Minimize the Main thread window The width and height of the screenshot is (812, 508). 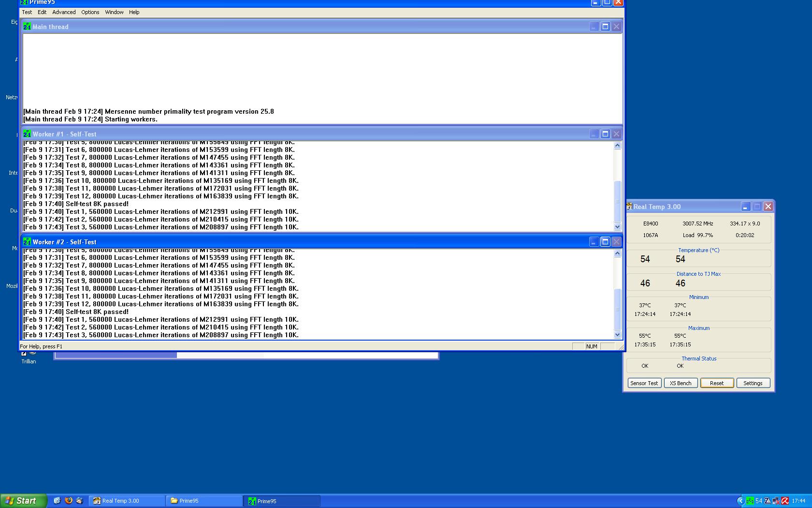click(x=594, y=27)
